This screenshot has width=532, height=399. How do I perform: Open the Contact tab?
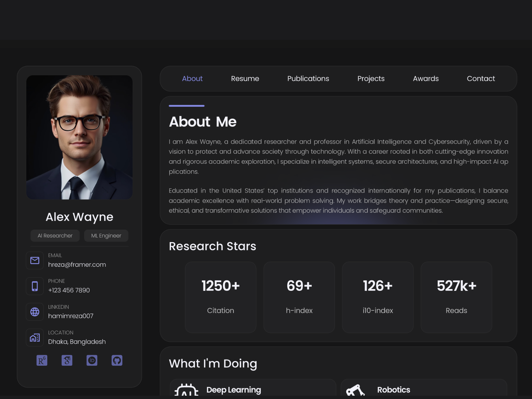pyautogui.click(x=481, y=78)
